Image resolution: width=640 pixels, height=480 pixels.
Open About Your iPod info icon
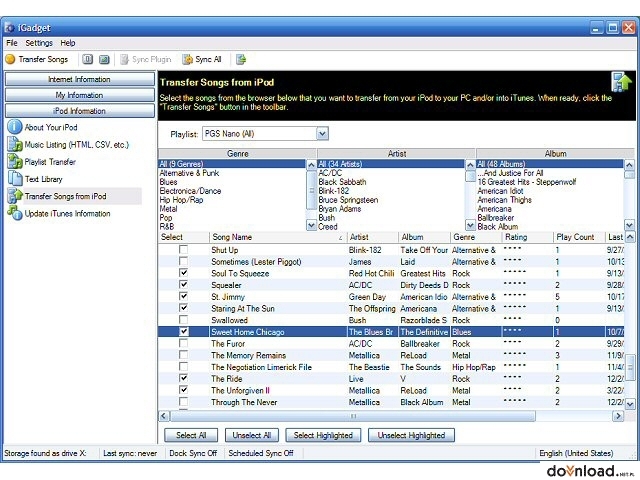(x=15, y=127)
